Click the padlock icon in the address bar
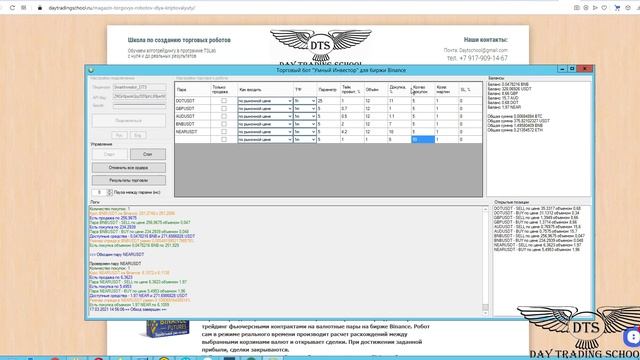 pyautogui.click(x=40, y=8)
